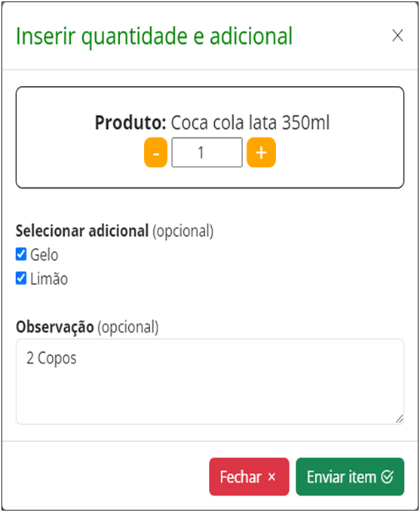Click the quantity field showing 1
Screen dimensions: 420x512
[x=207, y=152]
